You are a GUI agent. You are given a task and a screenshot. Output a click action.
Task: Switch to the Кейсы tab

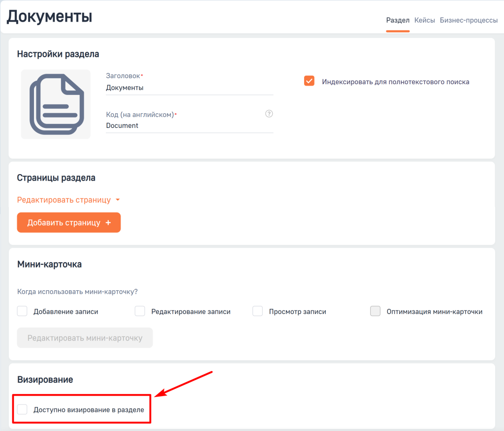tap(424, 20)
